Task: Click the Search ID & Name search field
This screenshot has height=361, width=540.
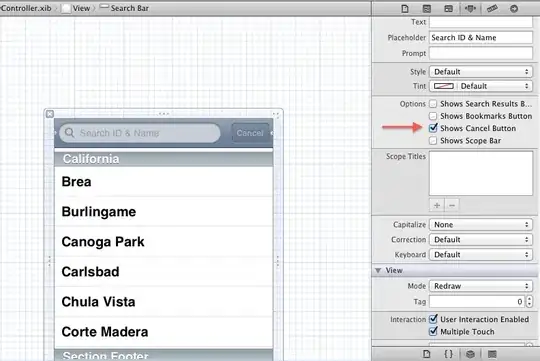Action: coord(140,133)
